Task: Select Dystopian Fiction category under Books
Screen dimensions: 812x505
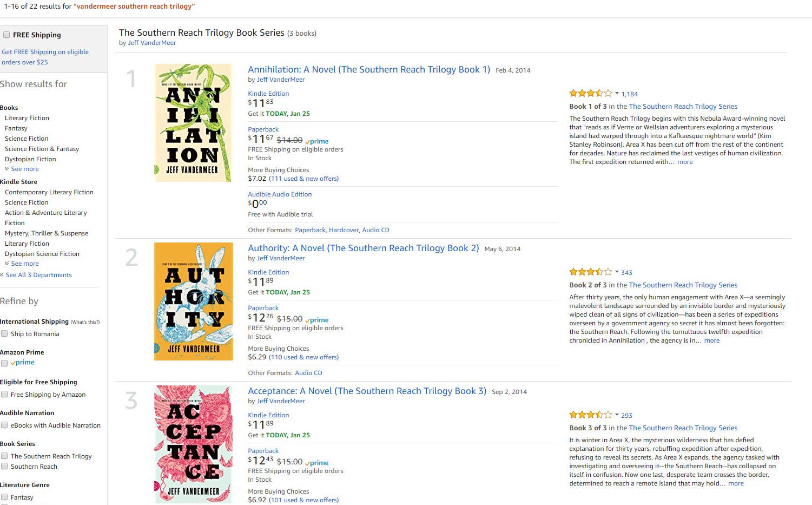Action: 30,159
